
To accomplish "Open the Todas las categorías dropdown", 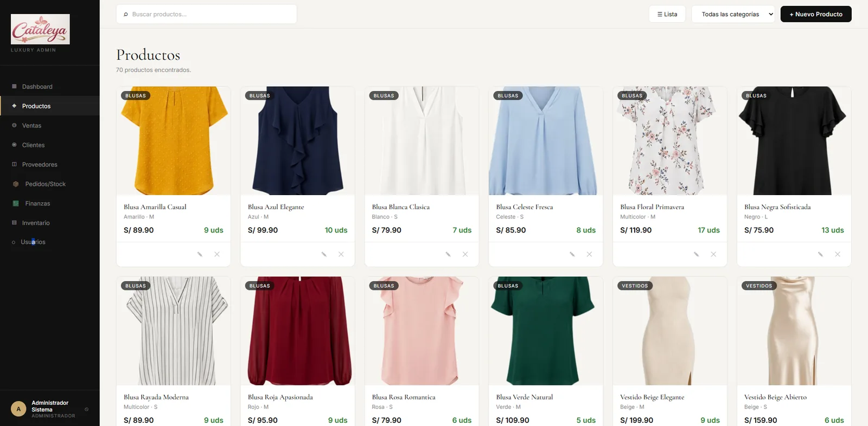I will pyautogui.click(x=733, y=14).
